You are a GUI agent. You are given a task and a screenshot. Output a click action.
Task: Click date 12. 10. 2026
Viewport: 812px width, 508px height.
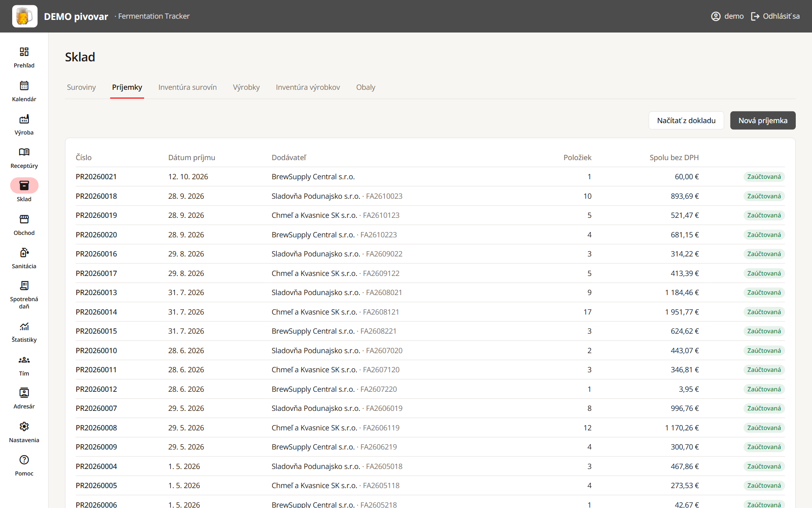188,177
